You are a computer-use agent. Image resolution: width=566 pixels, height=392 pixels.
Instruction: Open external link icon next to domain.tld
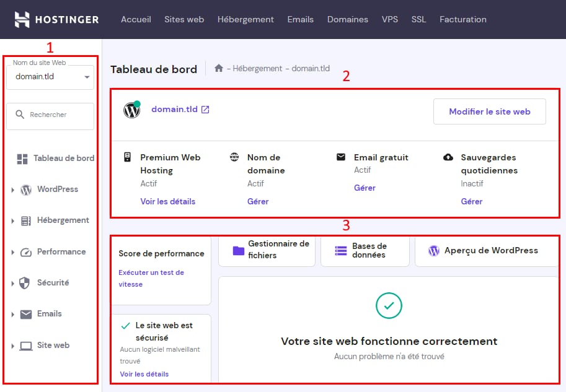point(205,110)
